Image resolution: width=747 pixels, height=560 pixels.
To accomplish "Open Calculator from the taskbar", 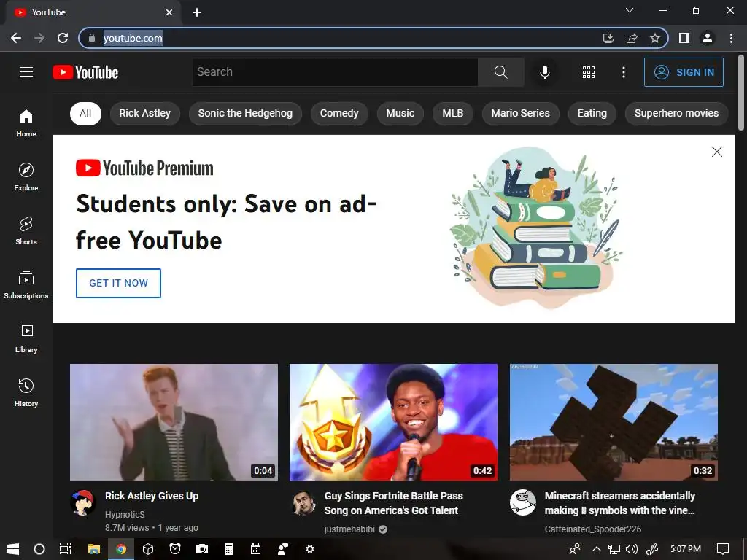I will point(228,549).
